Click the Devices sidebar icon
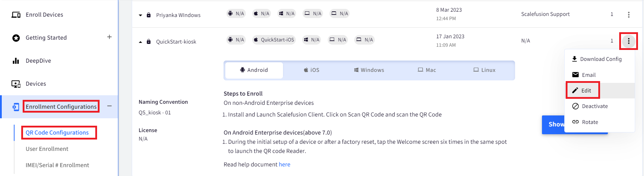The image size is (644, 176). click(x=16, y=84)
